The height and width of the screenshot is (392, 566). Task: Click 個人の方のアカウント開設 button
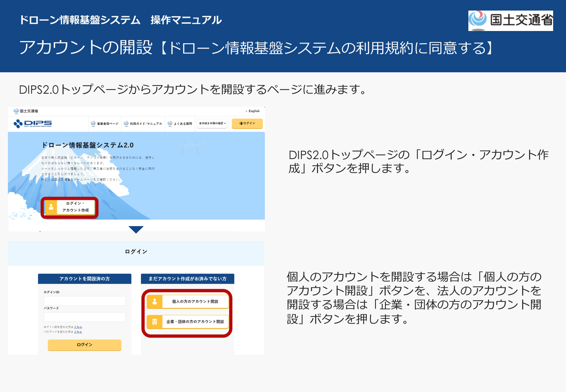click(x=187, y=302)
